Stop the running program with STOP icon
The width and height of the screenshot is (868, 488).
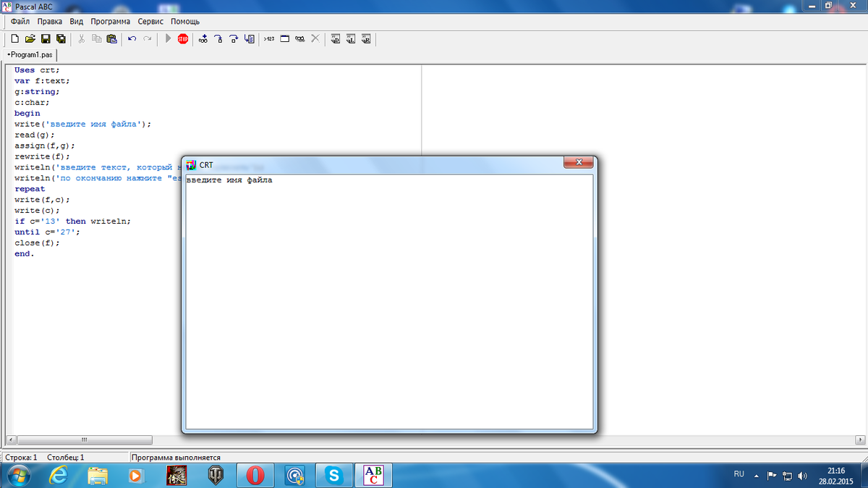[183, 38]
